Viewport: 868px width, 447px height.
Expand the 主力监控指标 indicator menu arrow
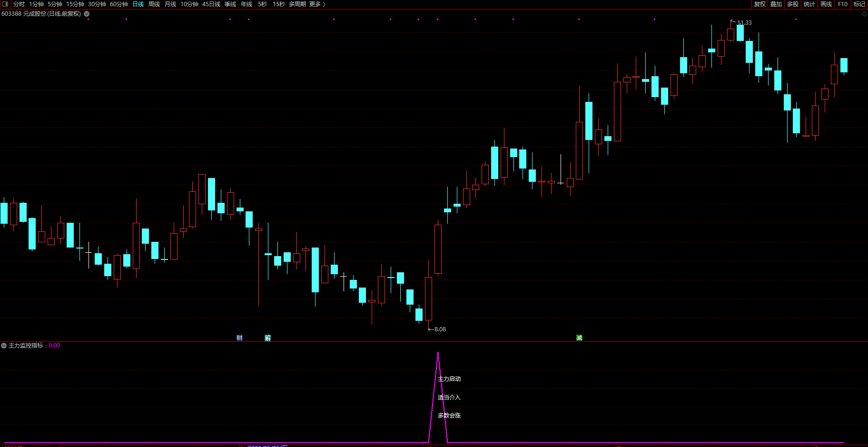point(4,346)
